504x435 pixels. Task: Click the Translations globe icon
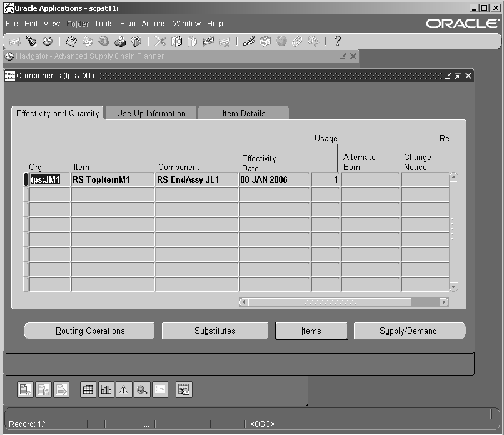pyautogui.click(x=281, y=41)
